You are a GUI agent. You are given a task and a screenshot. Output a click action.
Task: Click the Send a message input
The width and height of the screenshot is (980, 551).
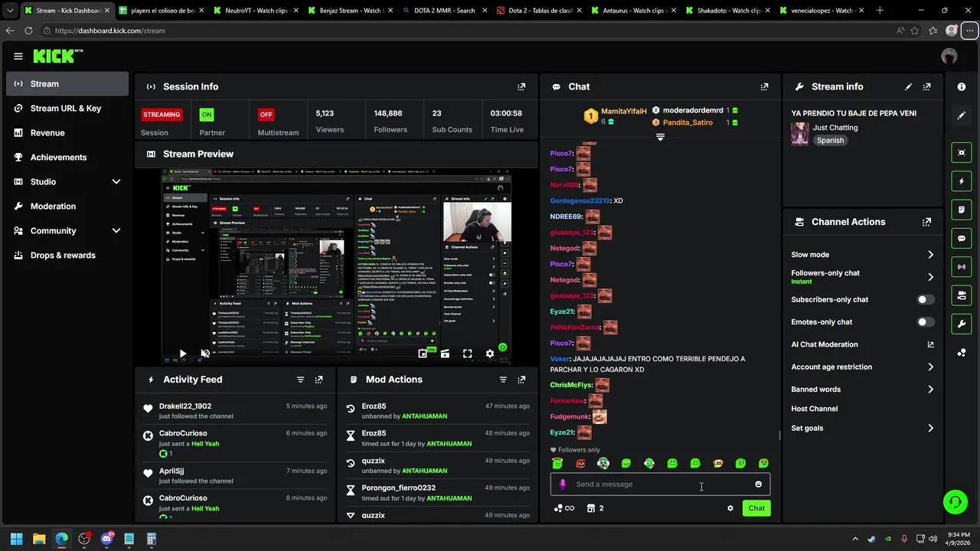(x=660, y=484)
